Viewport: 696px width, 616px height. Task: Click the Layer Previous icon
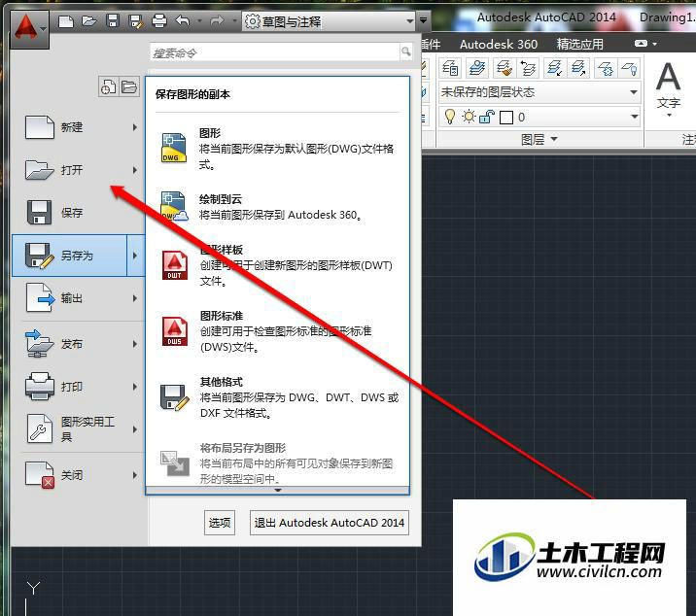pyautogui.click(x=528, y=68)
